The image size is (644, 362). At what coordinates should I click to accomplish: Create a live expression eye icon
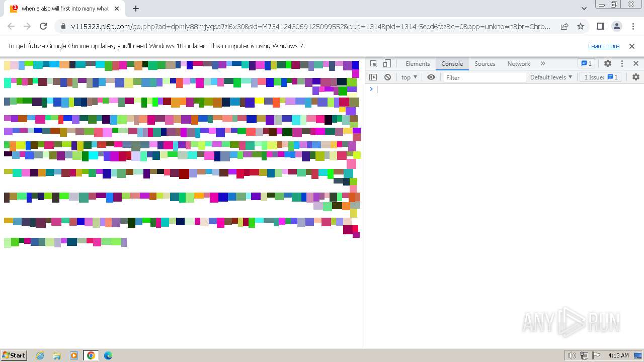(431, 77)
